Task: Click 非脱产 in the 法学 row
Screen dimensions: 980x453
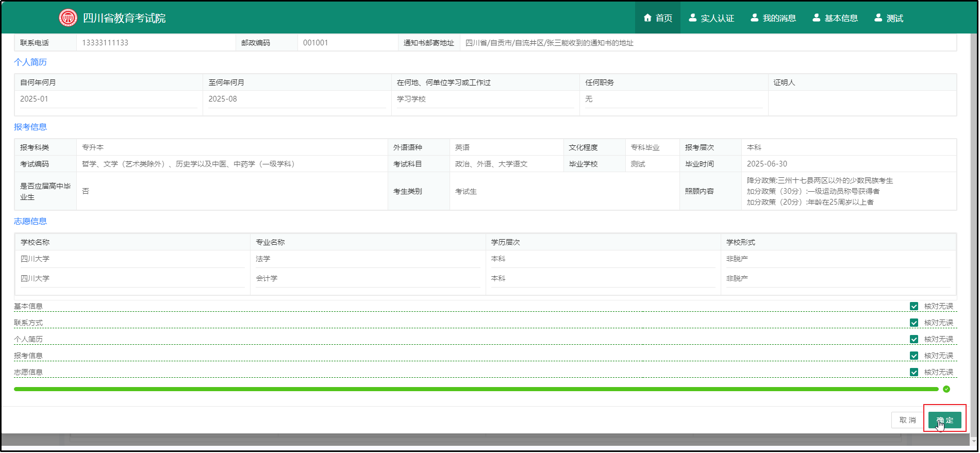Action: coord(737,259)
